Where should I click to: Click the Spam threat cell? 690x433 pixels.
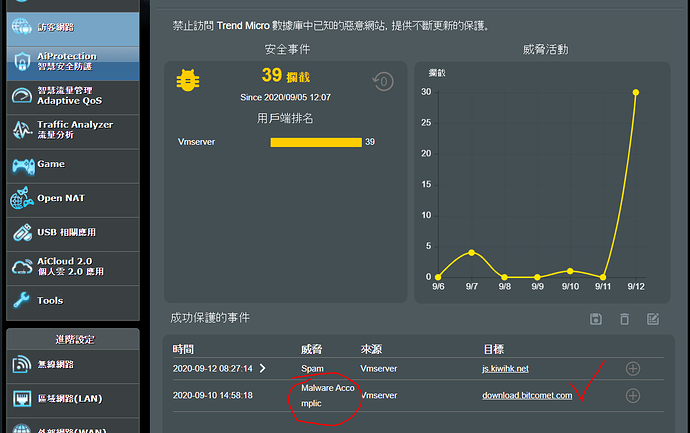pyautogui.click(x=312, y=369)
